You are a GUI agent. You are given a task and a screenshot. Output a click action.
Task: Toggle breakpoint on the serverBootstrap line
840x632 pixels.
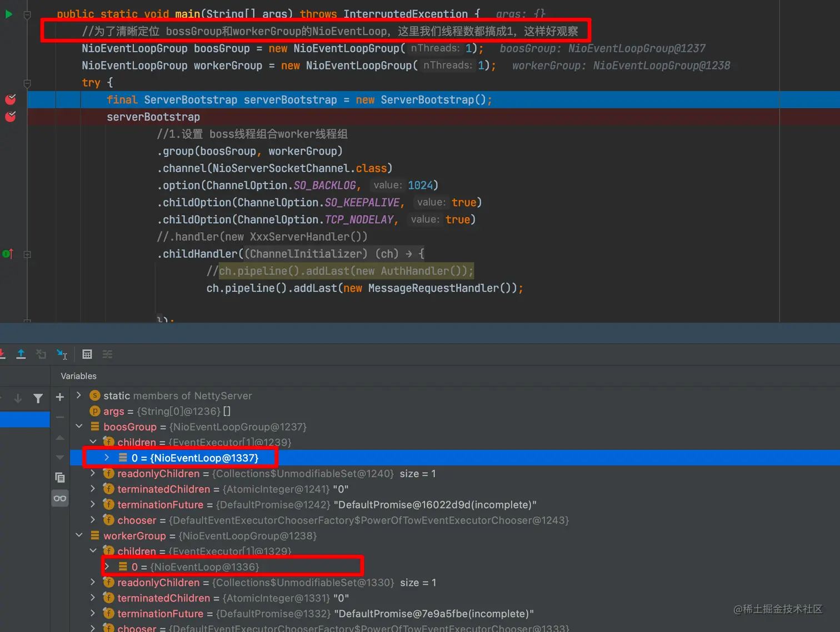pos(11,117)
